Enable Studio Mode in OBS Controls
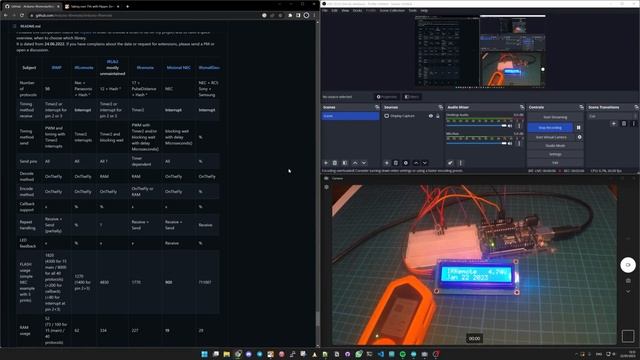This screenshot has height=360, width=640. pos(555,146)
